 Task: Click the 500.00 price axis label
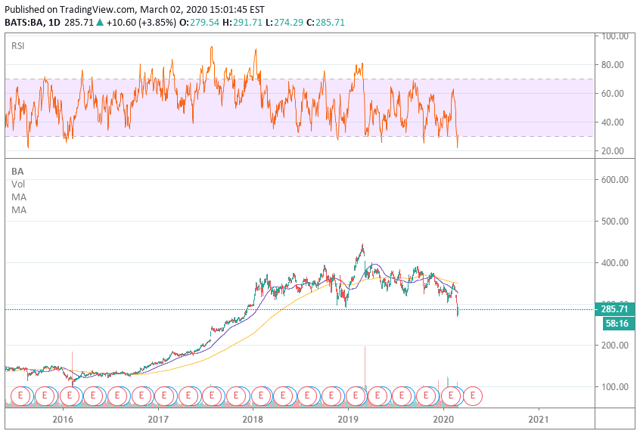615,221
